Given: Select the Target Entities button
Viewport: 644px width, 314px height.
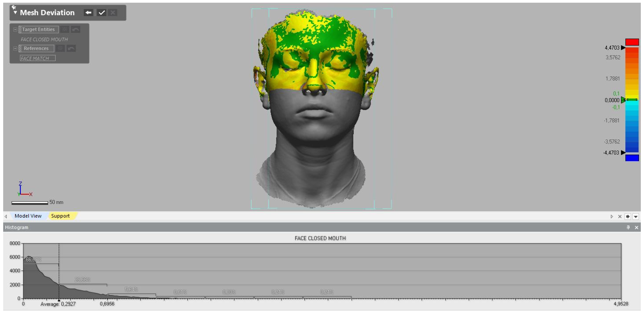Looking at the screenshot, I should pos(38,30).
